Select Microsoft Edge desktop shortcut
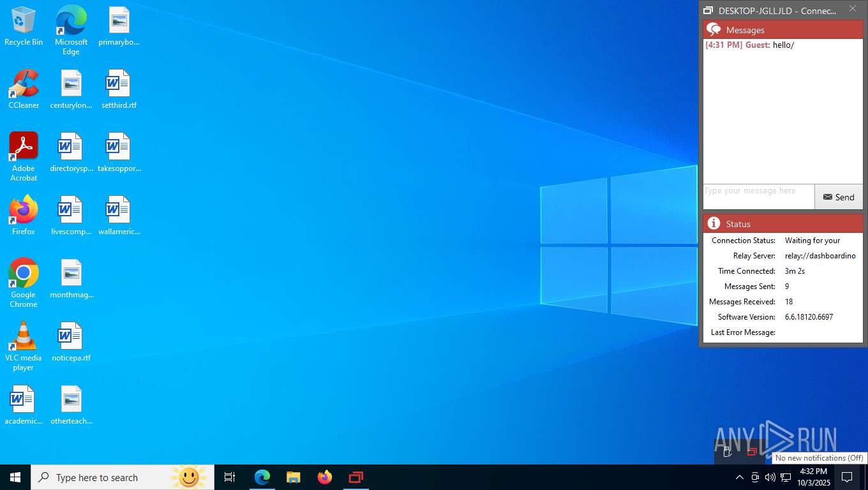 (71, 31)
